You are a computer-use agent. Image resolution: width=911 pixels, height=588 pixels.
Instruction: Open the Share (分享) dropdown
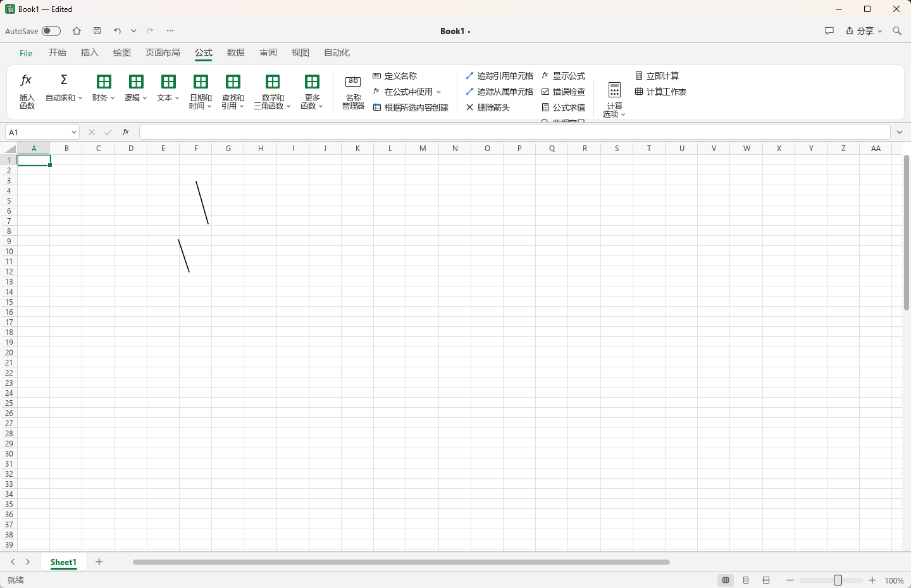click(x=864, y=31)
